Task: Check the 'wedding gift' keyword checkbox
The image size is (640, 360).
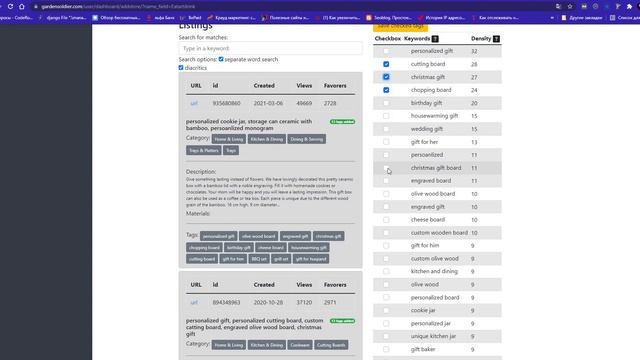Action: click(x=386, y=129)
